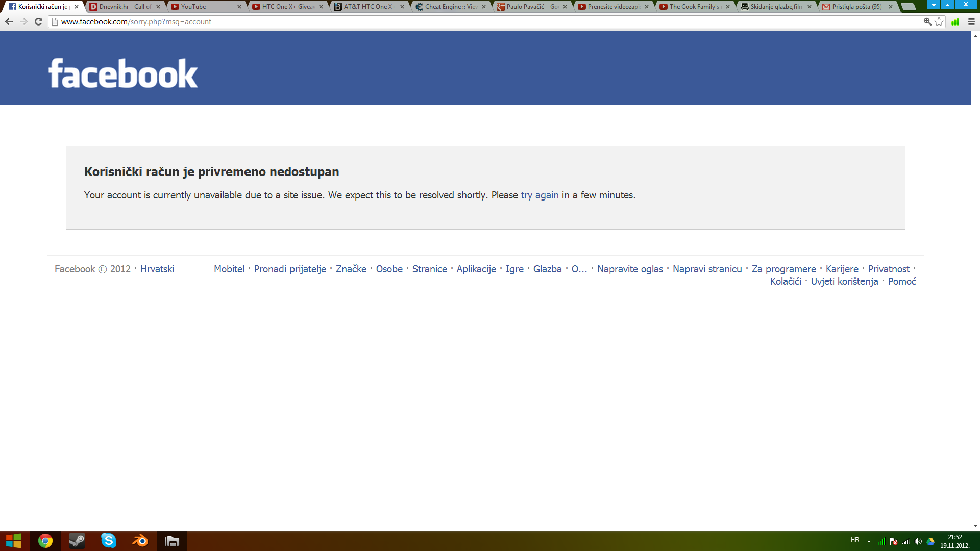Open the Chrome hamburger menu
This screenshot has height=551, width=980.
971,21
